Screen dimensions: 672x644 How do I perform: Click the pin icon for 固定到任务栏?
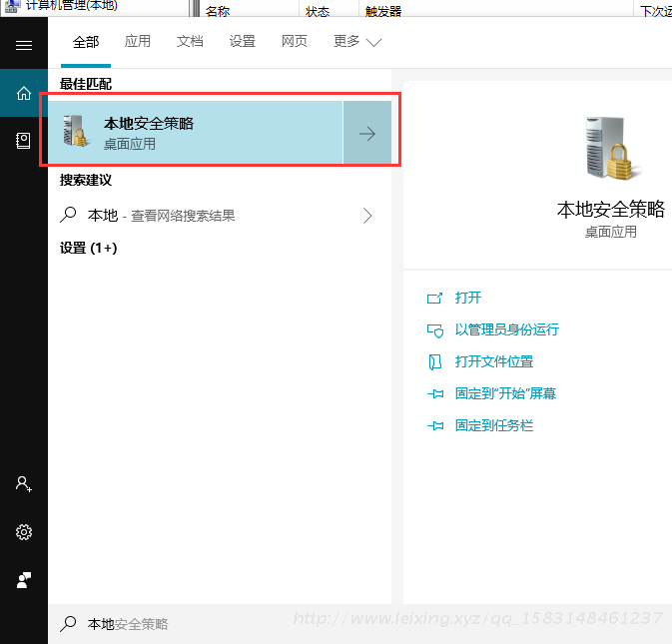coord(435,425)
